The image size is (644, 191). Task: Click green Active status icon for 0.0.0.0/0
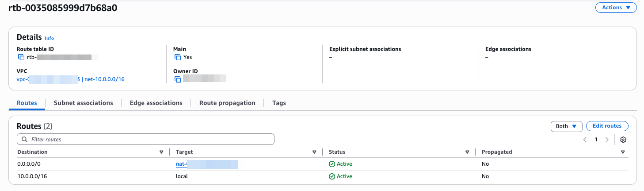coord(332,164)
